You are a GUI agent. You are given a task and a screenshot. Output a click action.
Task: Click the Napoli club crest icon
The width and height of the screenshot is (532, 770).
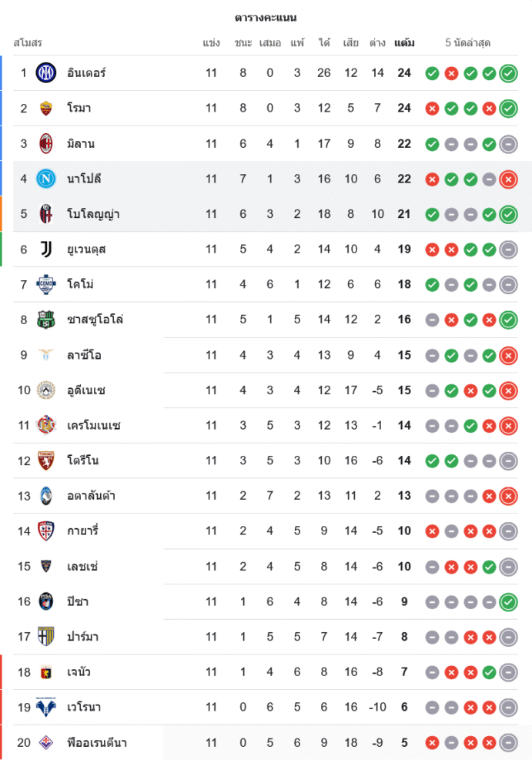(x=46, y=179)
